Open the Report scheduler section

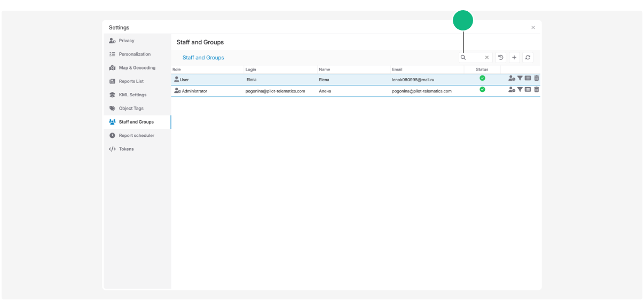point(136,135)
